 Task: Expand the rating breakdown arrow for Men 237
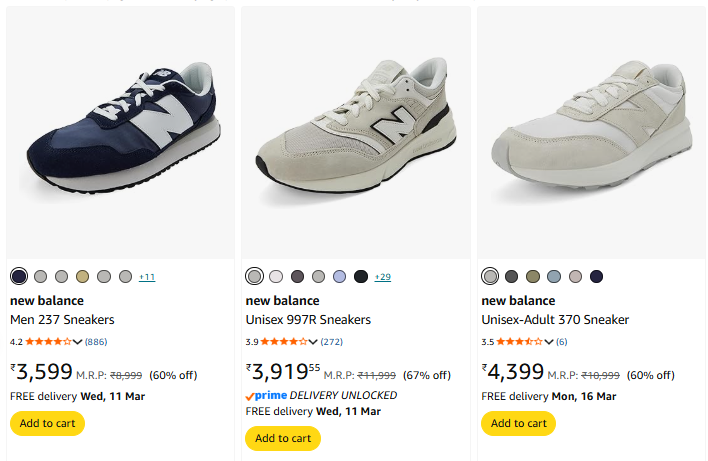coord(78,342)
